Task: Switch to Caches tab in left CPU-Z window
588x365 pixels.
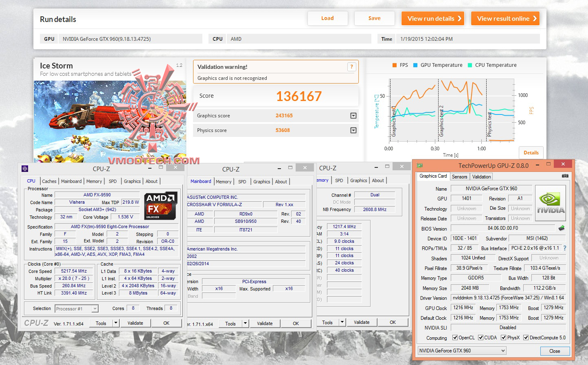Action: [x=49, y=181]
